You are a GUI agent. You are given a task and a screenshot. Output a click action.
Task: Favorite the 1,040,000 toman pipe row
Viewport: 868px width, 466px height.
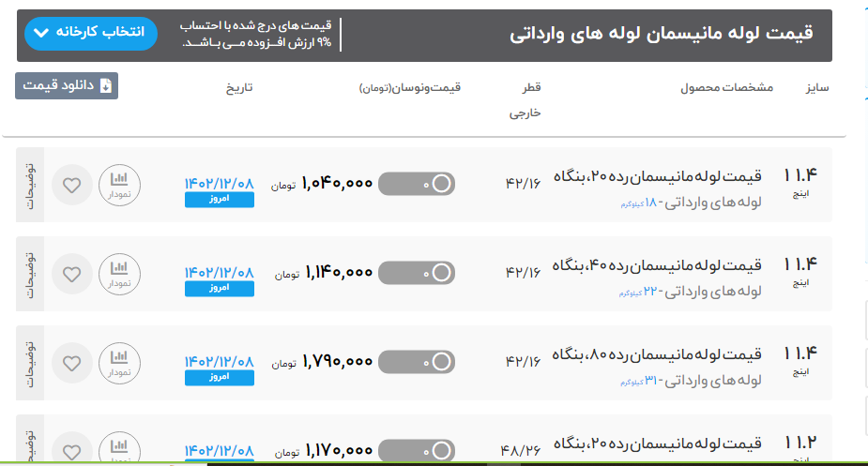click(72, 185)
